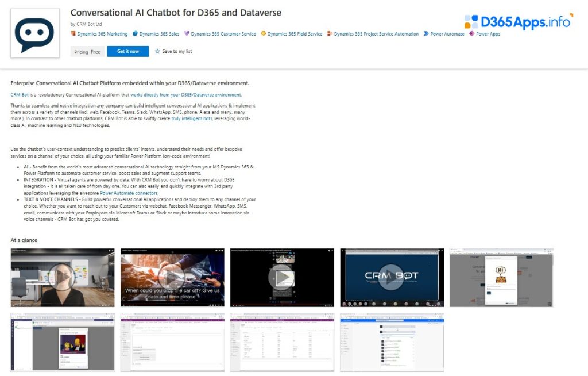Open the Dynamics 365 Marketing link
The width and height of the screenshot is (588, 376).
[x=102, y=34]
